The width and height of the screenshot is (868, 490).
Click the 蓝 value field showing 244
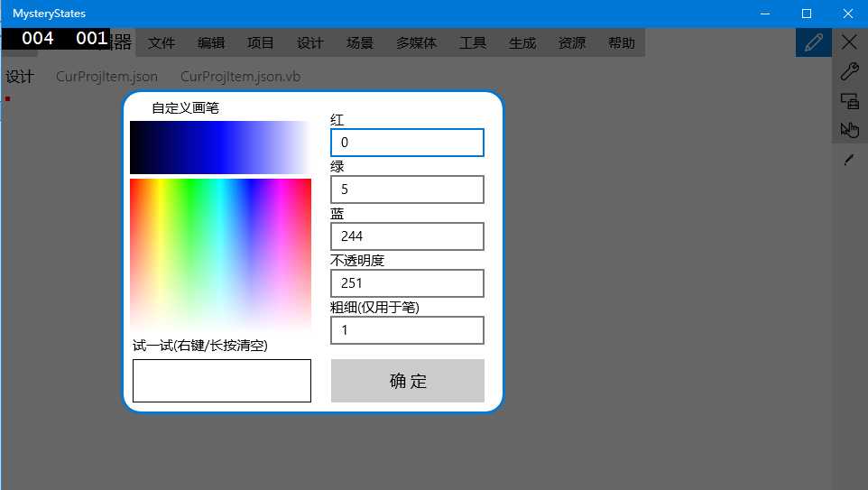[408, 236]
